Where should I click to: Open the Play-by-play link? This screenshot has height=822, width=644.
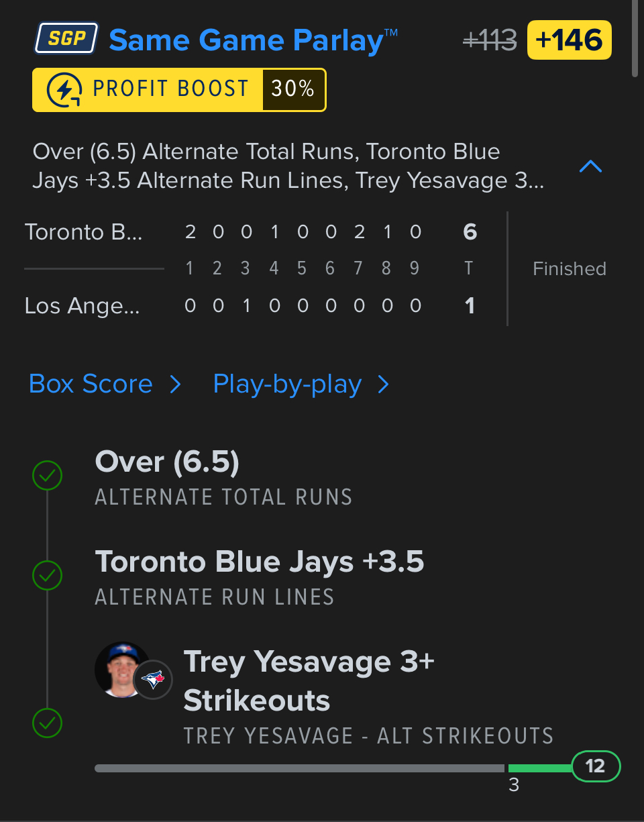(287, 384)
